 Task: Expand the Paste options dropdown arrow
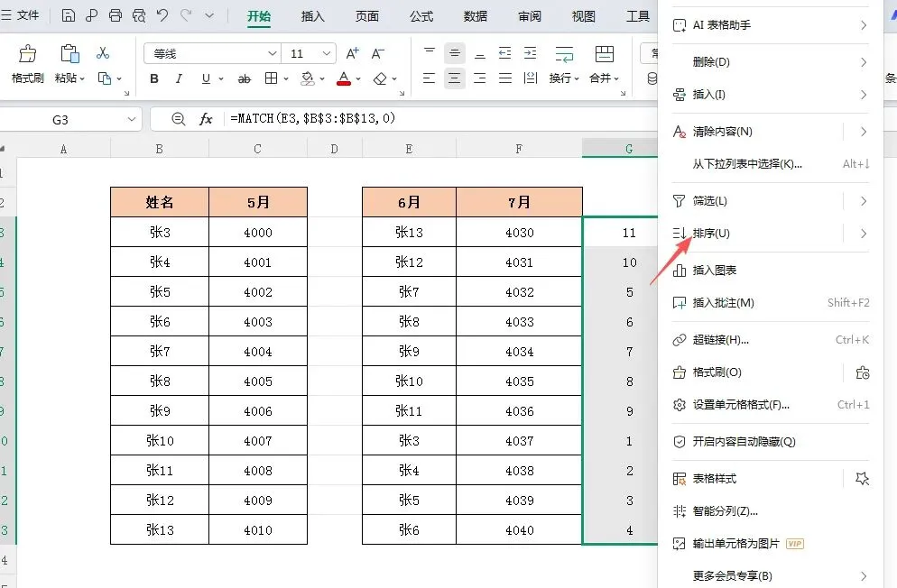tap(82, 78)
